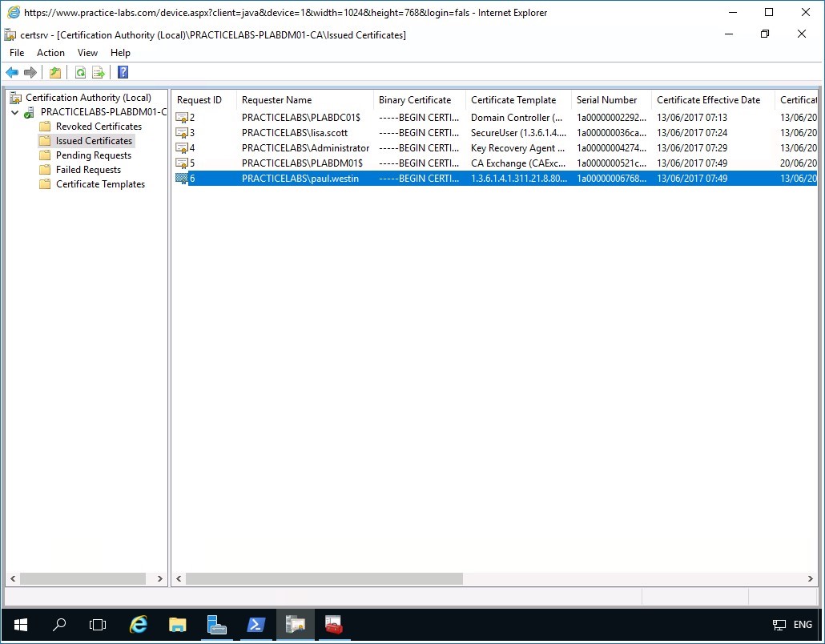The width and height of the screenshot is (825, 644).
Task: Click left arrow of tree pane scrollbar
Action: [x=13, y=579]
